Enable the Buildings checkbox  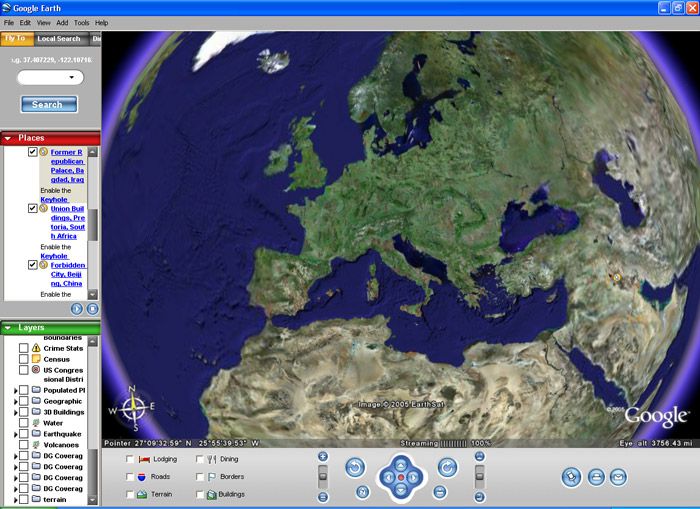(x=200, y=494)
